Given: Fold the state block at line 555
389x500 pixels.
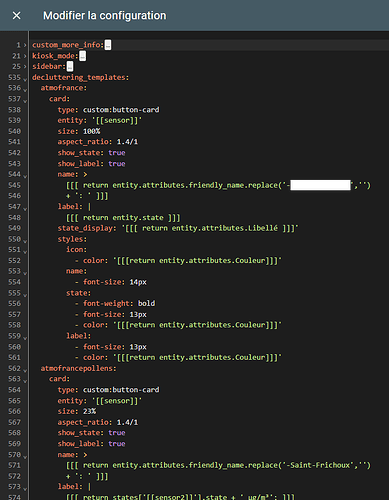Looking at the screenshot, I should click(x=25, y=294).
